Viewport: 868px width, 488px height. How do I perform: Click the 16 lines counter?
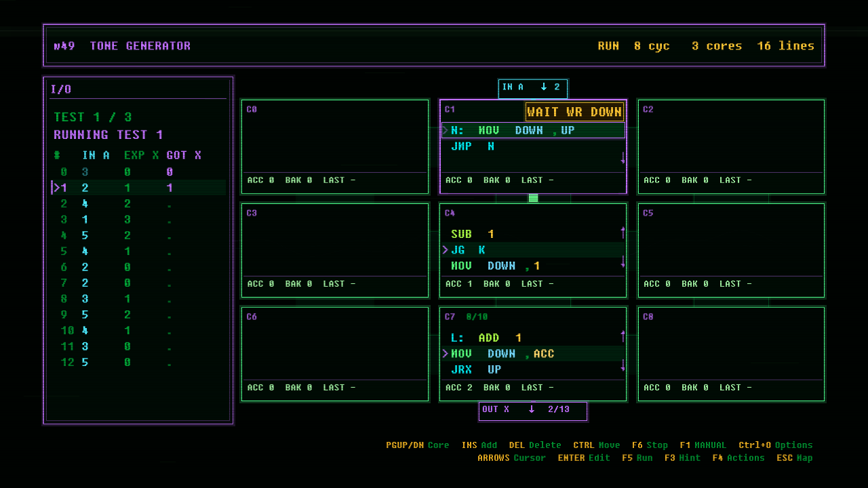(x=786, y=46)
